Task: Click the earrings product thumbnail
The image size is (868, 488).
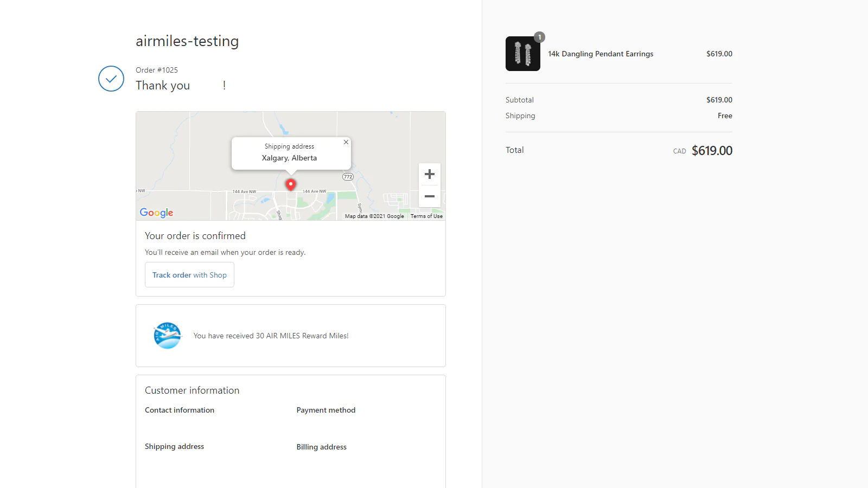Action: [522, 54]
